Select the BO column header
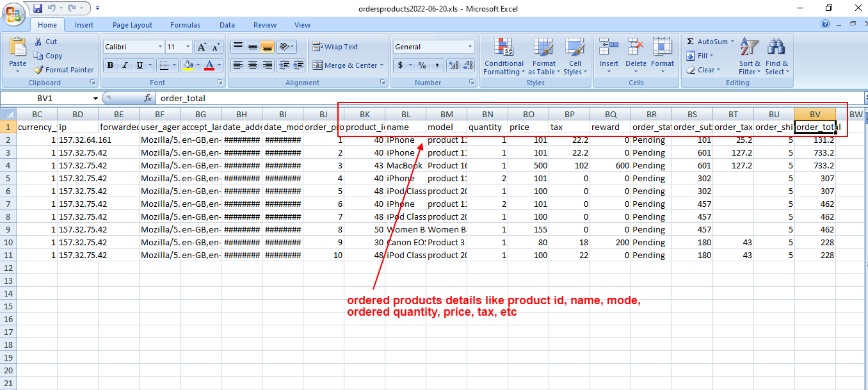868x390 pixels. pyautogui.click(x=528, y=114)
